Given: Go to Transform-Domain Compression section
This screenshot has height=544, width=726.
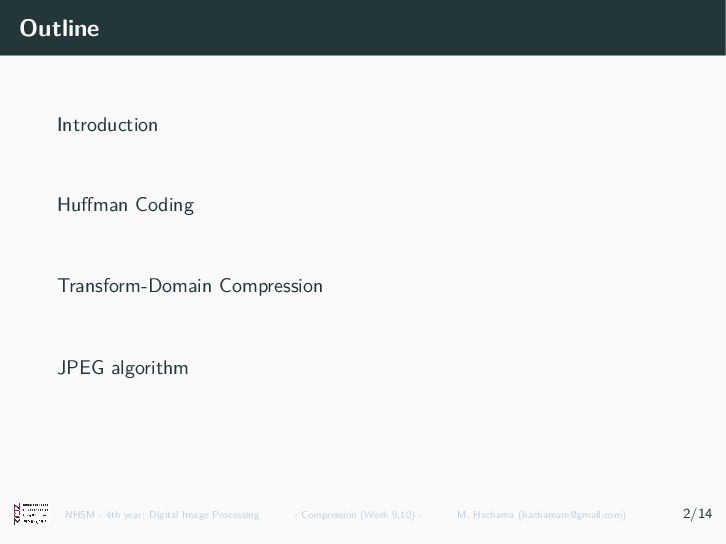Looking at the screenshot, I should pyautogui.click(x=190, y=286).
